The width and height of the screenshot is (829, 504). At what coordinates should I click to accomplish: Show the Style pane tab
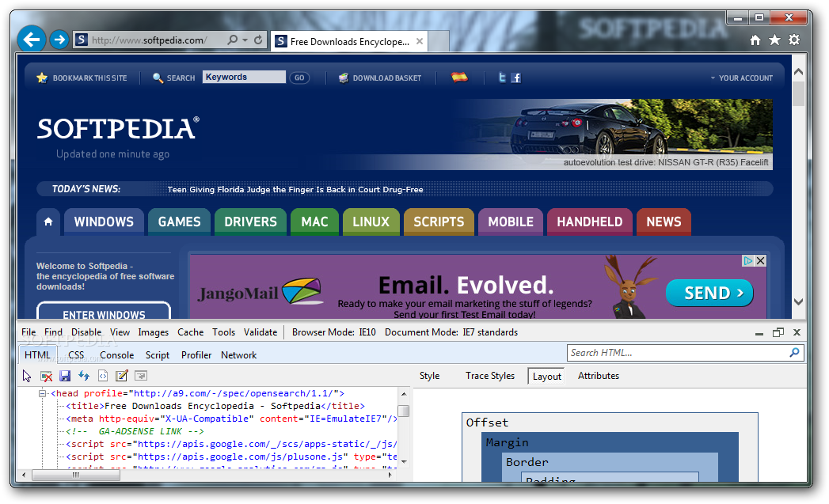429,376
